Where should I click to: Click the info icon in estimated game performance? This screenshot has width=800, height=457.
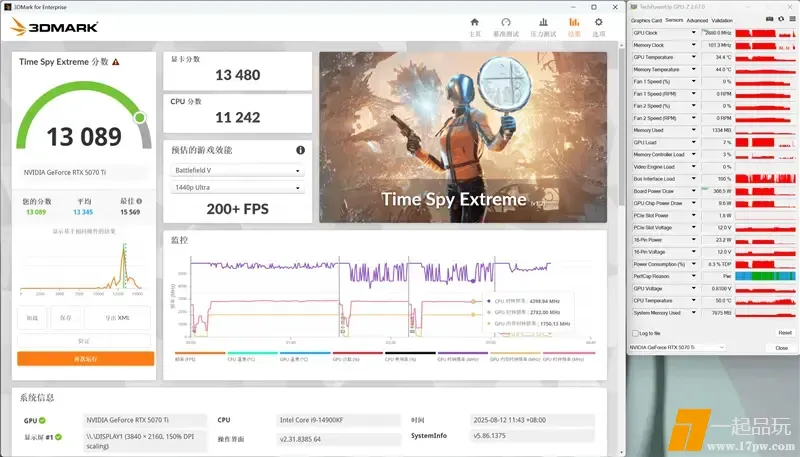pyautogui.click(x=301, y=150)
